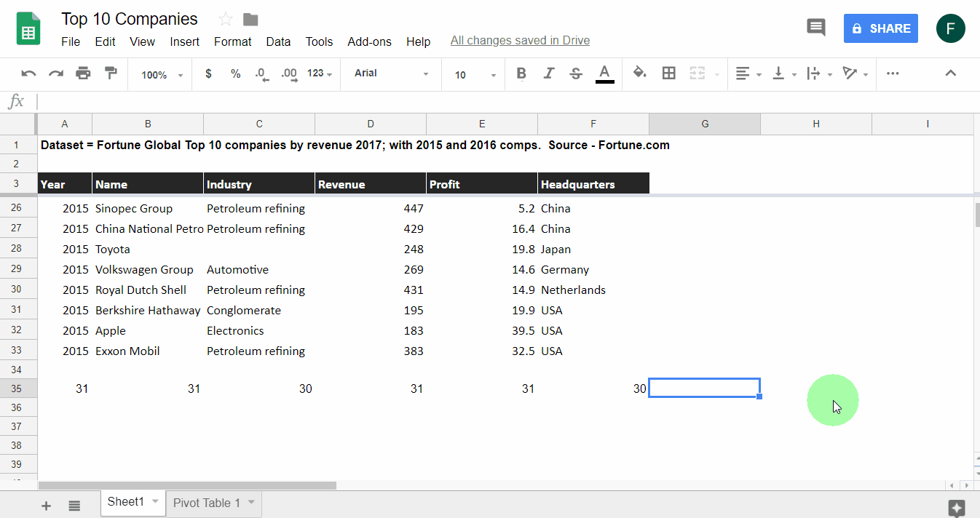Click the horizontal scrollbar thumb
The width and height of the screenshot is (980, 518).
[187, 485]
